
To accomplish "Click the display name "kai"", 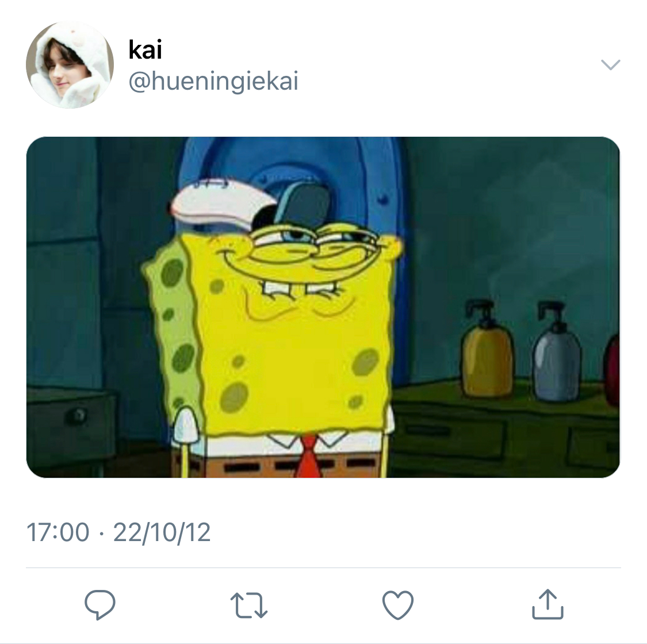I will pos(145,49).
